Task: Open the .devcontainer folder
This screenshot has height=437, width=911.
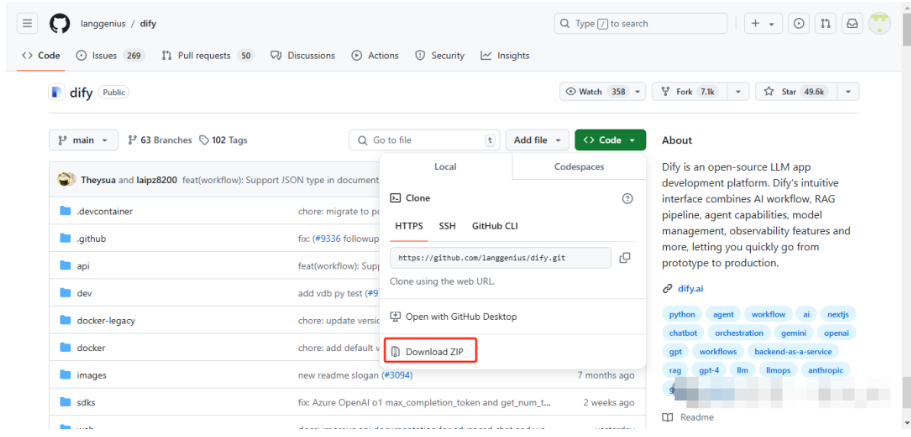Action: coord(105,212)
